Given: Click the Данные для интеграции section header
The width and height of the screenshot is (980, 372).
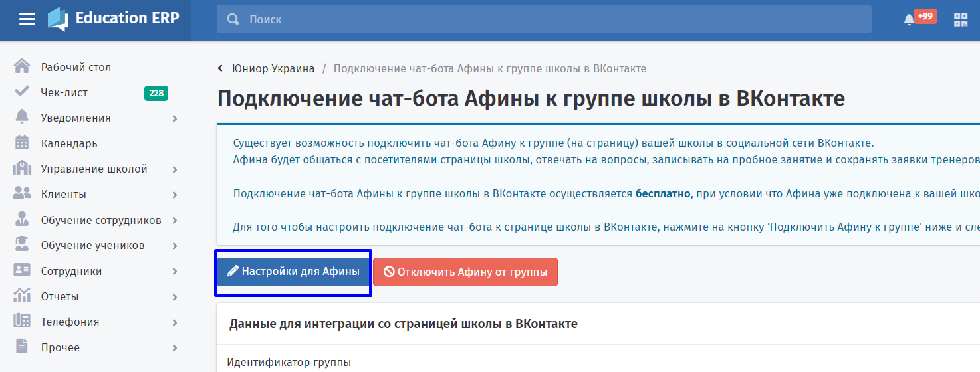Looking at the screenshot, I should (x=404, y=324).
